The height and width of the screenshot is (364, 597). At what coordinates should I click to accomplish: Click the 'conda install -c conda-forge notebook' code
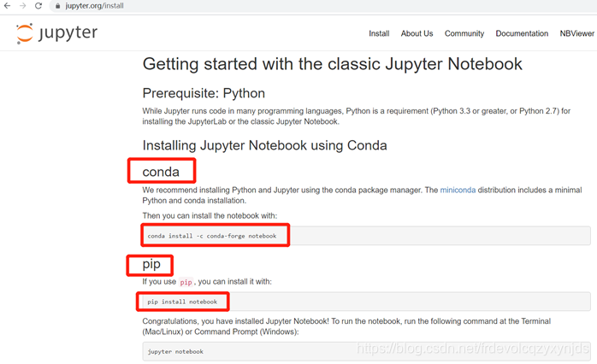click(212, 236)
